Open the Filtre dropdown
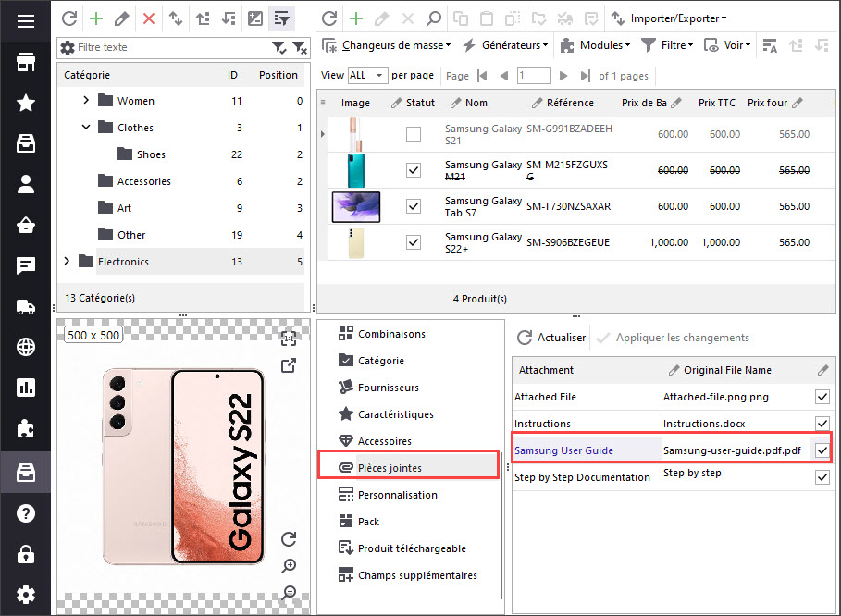The height and width of the screenshot is (616, 841). (667, 45)
